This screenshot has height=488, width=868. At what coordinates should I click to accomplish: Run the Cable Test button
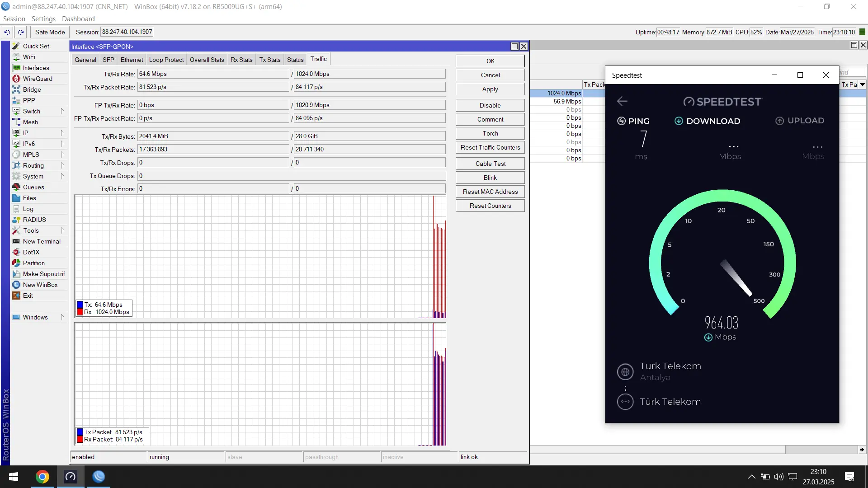tap(490, 164)
